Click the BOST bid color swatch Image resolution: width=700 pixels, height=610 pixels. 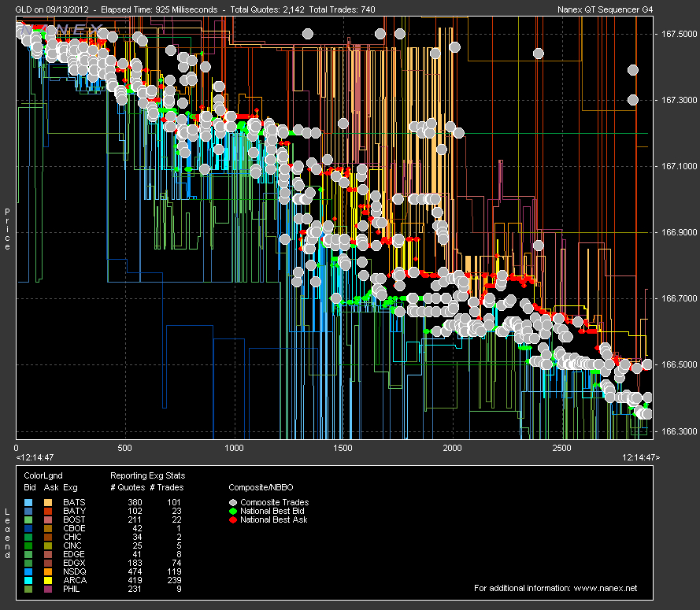(x=28, y=519)
